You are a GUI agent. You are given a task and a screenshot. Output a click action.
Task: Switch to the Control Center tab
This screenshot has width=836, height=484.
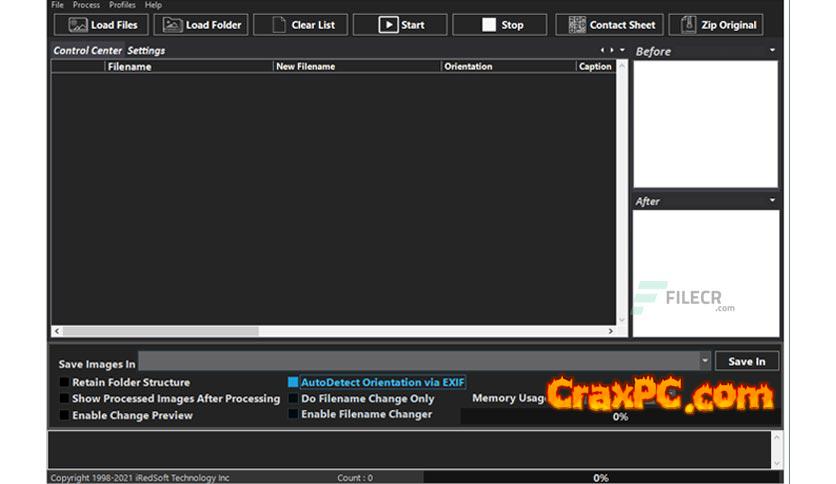pos(87,51)
